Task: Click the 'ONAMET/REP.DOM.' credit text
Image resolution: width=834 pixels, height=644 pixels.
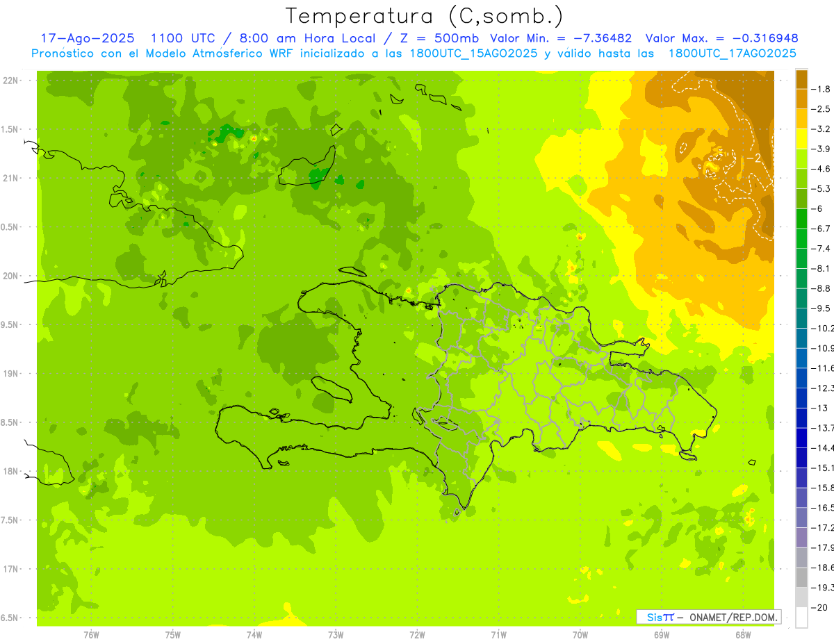Action: point(733,617)
